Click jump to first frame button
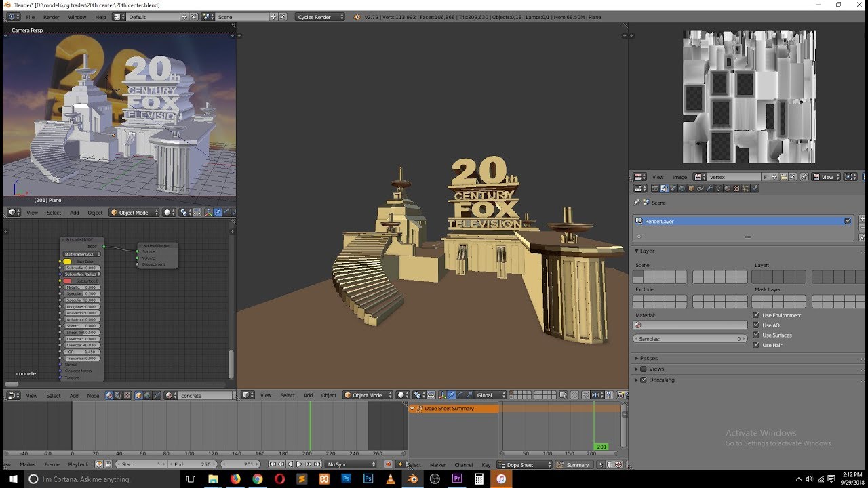Viewport: 868px width, 488px height. click(x=272, y=464)
